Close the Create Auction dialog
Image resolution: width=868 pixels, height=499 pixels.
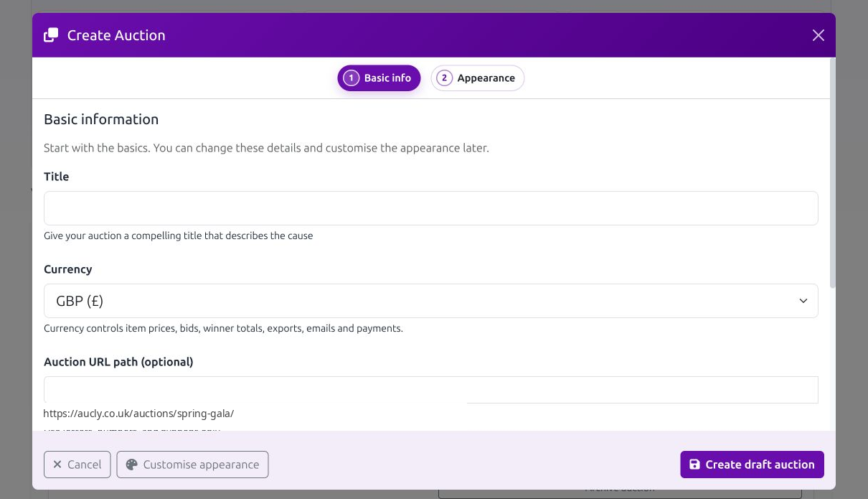click(x=818, y=35)
